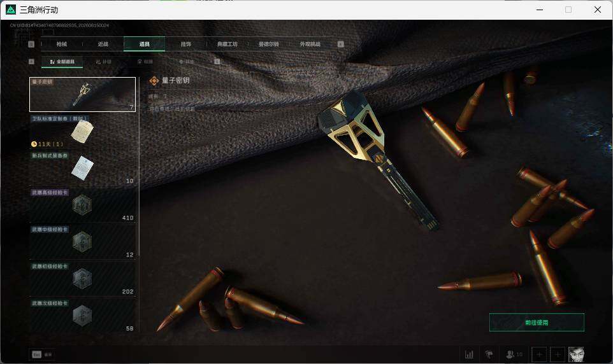
Task: Open the 曼德尔砖 tab
Action: point(268,44)
